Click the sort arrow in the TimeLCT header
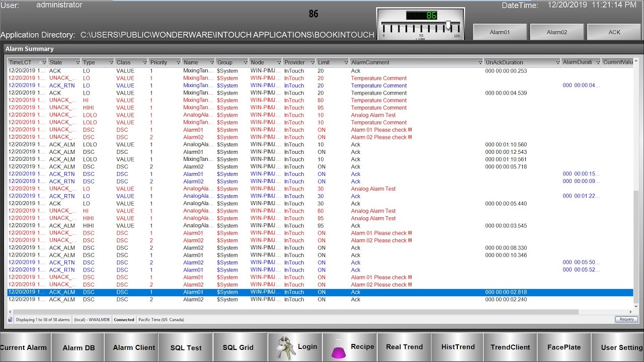Viewport: 644px width, 362px height. tap(40, 62)
